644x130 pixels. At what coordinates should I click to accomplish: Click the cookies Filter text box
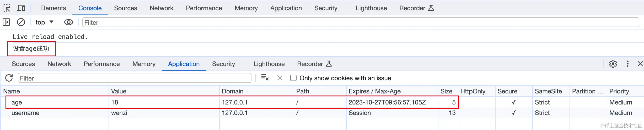pos(134,78)
